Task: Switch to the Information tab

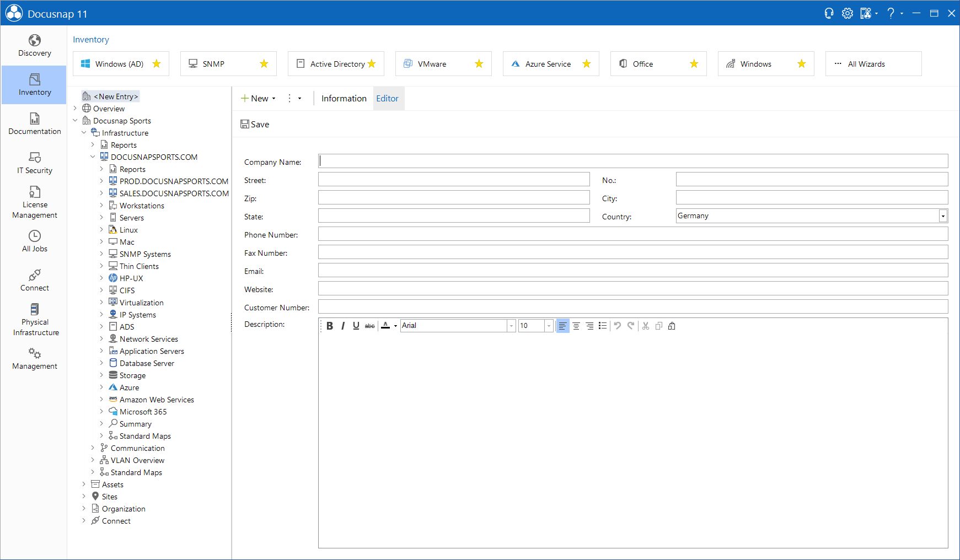Action: pos(344,99)
